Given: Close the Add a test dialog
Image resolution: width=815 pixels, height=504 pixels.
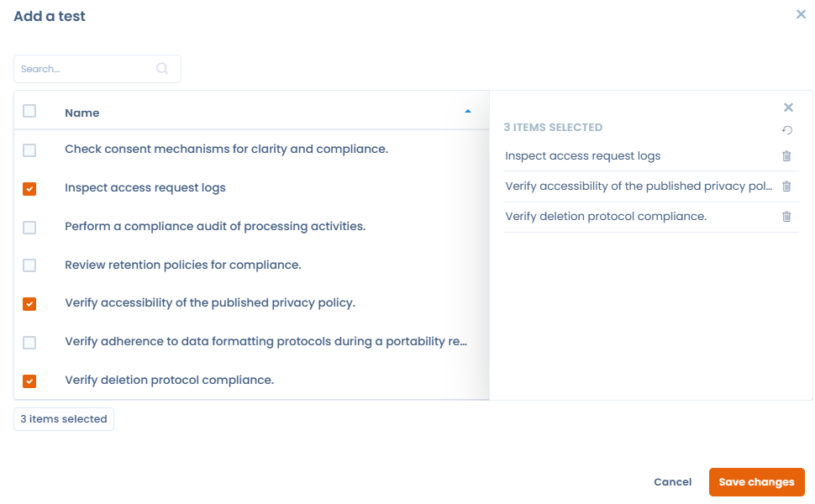Looking at the screenshot, I should [801, 14].
